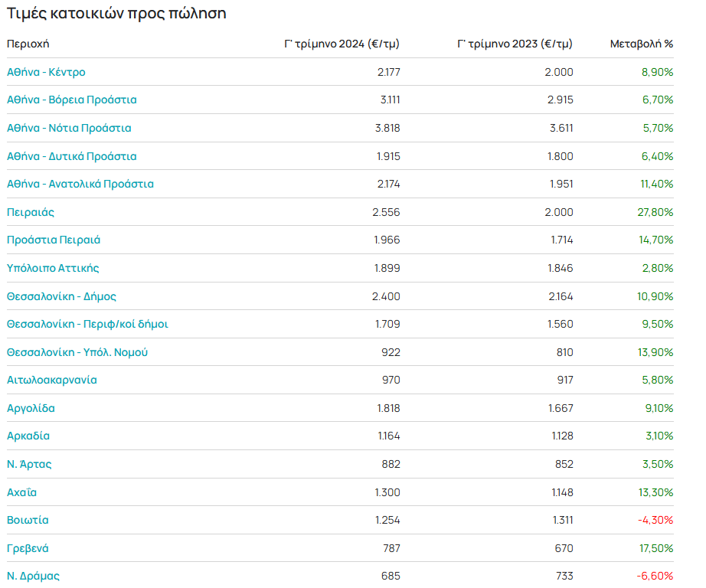The image size is (706, 588).
Task: Open the Αθήνα - Κέντρο region link
Action: click(x=46, y=72)
